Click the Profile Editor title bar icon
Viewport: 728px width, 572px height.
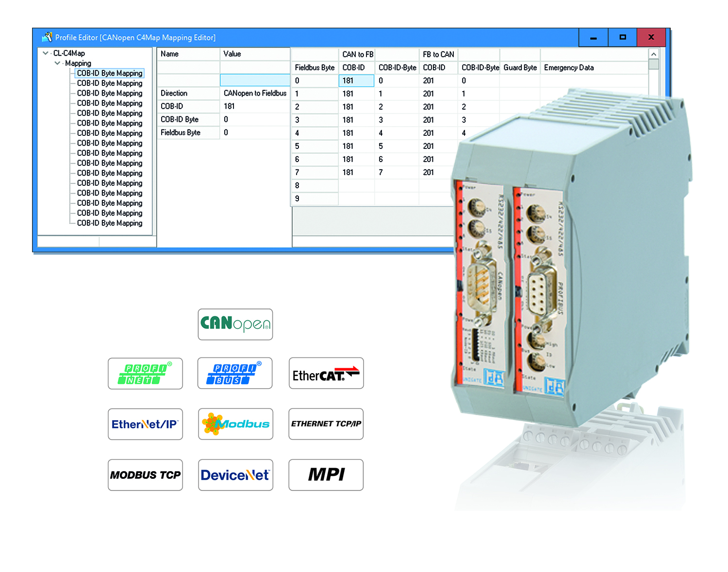[x=47, y=37]
